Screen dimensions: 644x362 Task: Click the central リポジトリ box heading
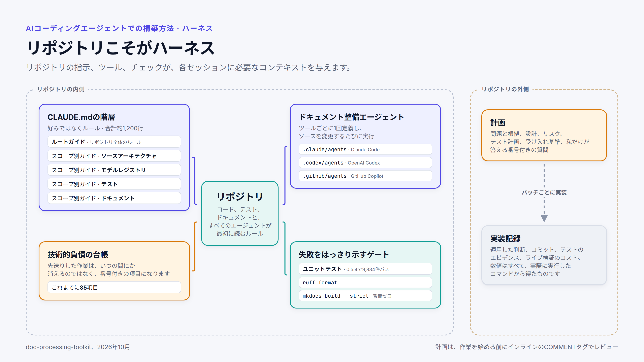tap(240, 197)
